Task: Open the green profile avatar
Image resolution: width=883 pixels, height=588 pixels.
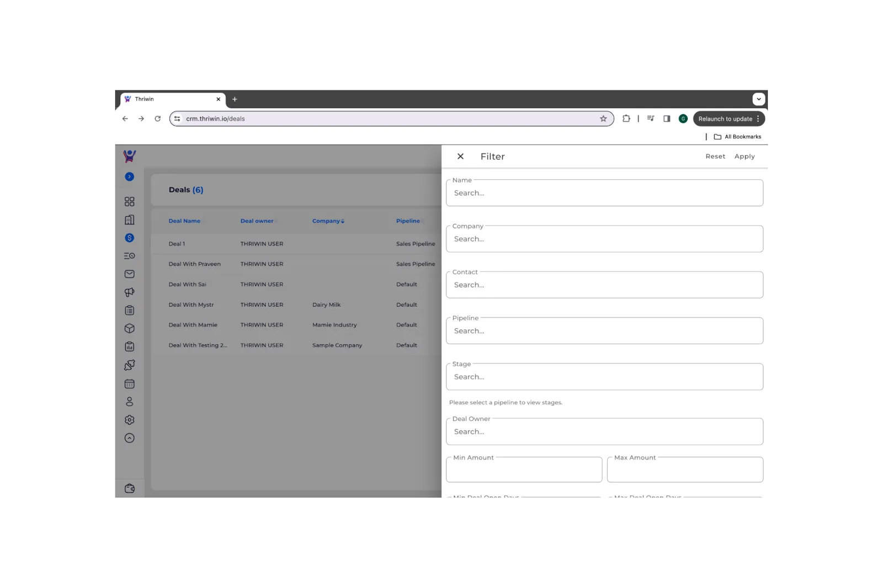Action: [683, 119]
